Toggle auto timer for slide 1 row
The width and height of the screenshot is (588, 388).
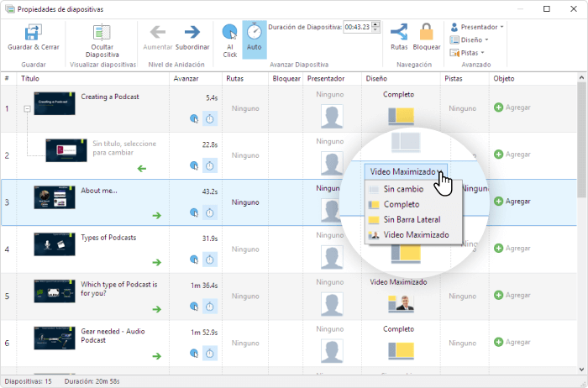click(x=210, y=118)
